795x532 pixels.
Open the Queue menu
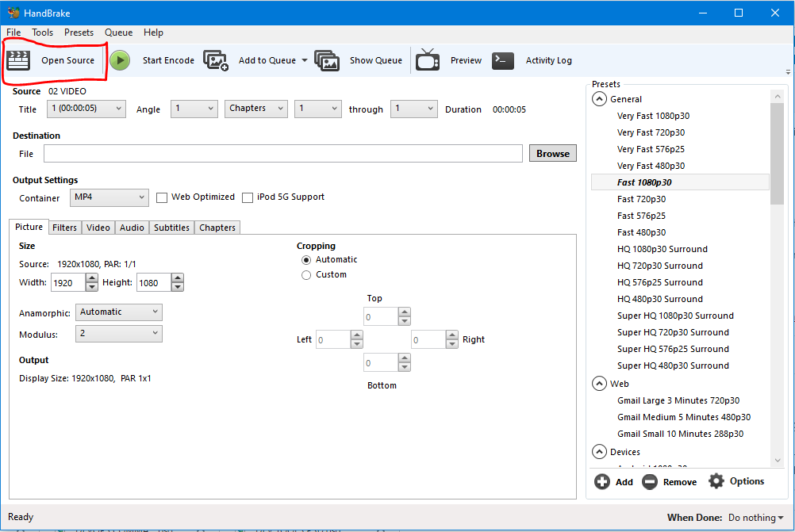click(119, 33)
